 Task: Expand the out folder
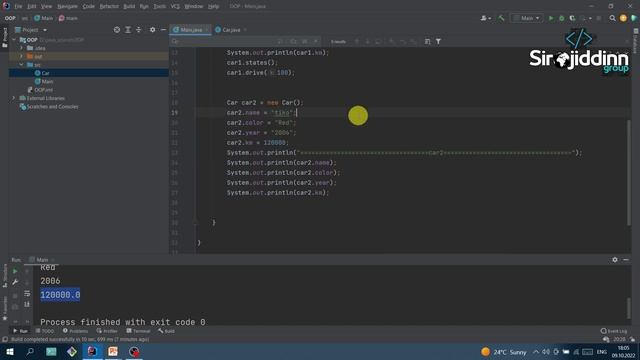22,56
